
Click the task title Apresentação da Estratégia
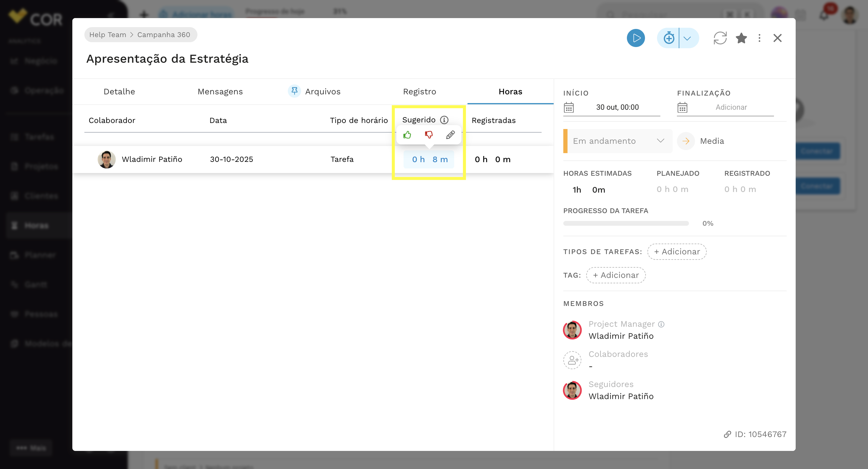coord(167,59)
